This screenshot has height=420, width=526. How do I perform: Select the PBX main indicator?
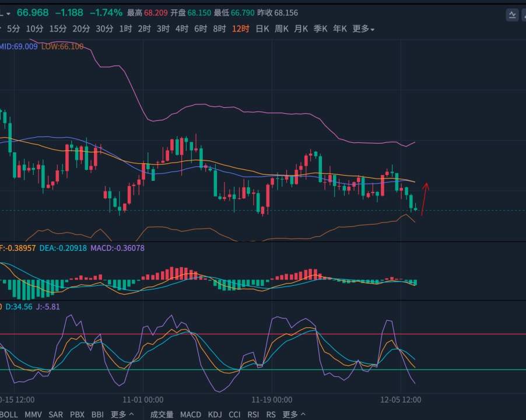tap(77, 415)
